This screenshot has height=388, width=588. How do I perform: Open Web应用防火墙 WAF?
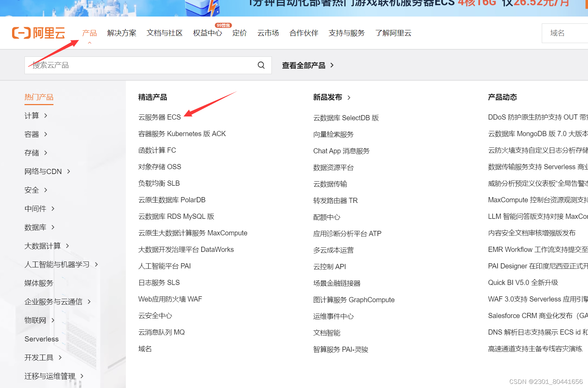[170, 299]
